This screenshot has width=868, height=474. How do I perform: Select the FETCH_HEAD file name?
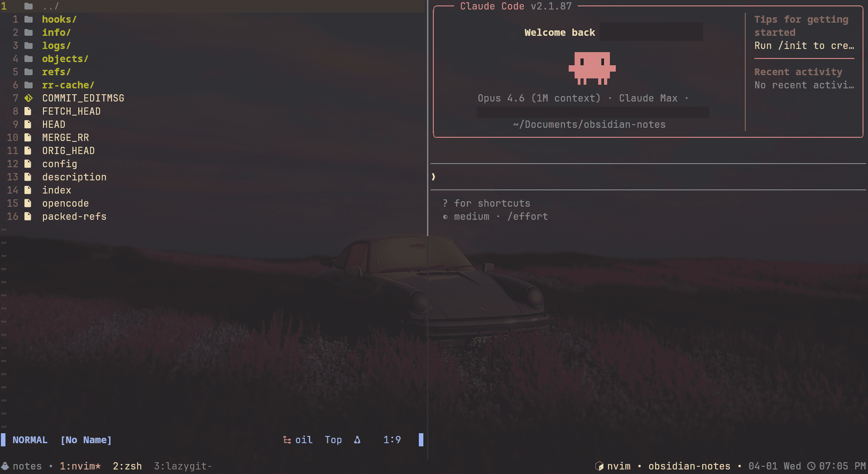(x=72, y=111)
